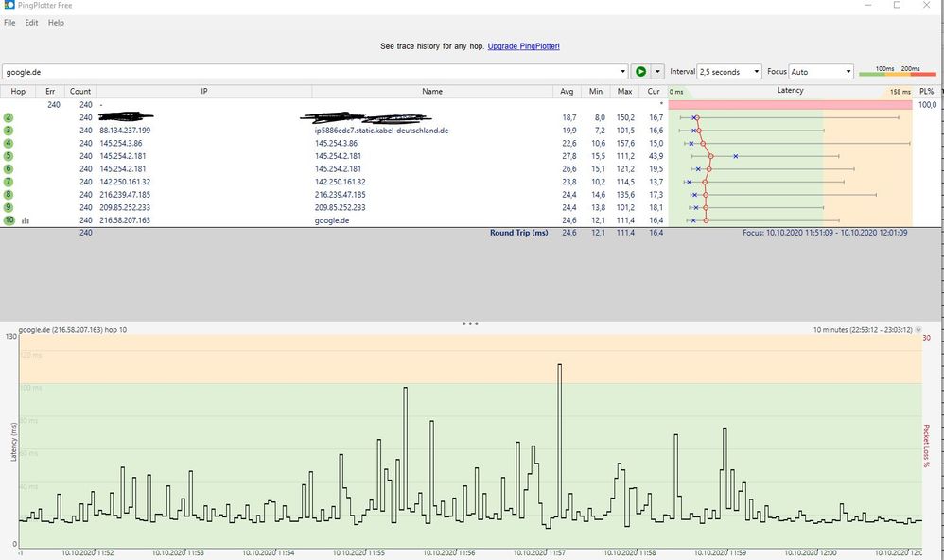Image resolution: width=944 pixels, height=560 pixels.
Task: Click the Name column header
Action: point(432,92)
